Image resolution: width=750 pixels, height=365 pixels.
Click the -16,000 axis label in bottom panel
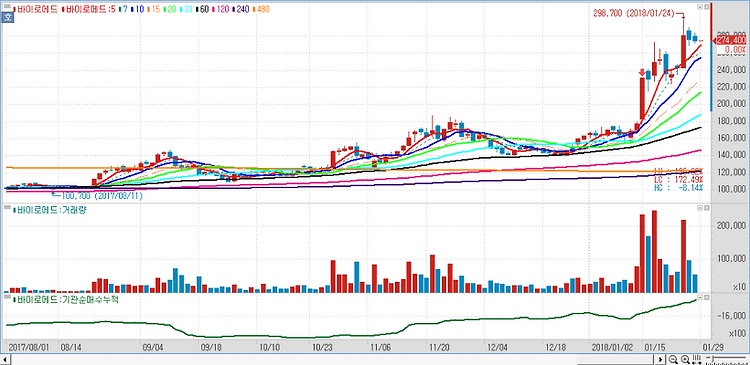click(731, 316)
